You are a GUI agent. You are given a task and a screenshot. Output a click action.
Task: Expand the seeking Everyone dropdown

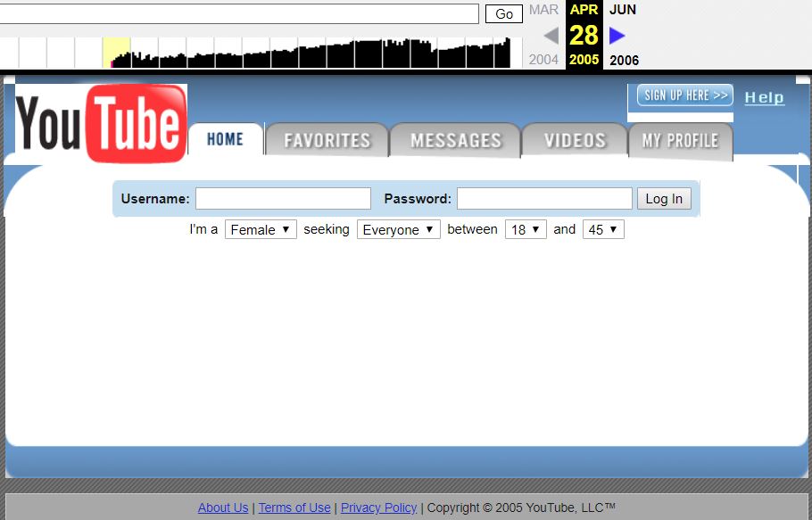398,229
